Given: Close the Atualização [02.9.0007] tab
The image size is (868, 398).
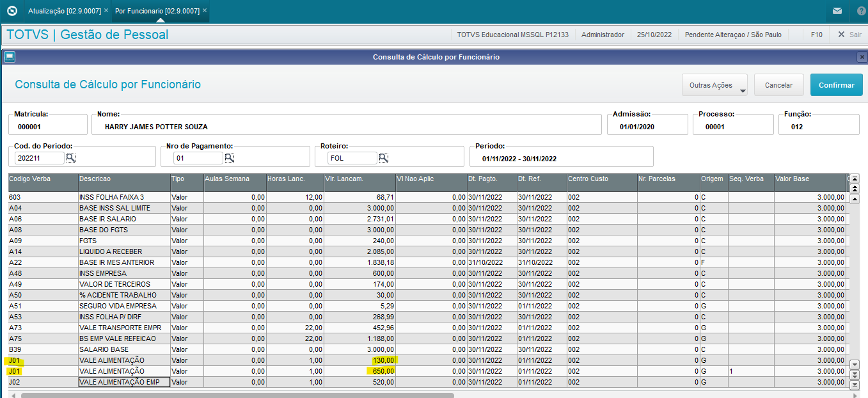Looking at the screenshot, I should tap(106, 10).
